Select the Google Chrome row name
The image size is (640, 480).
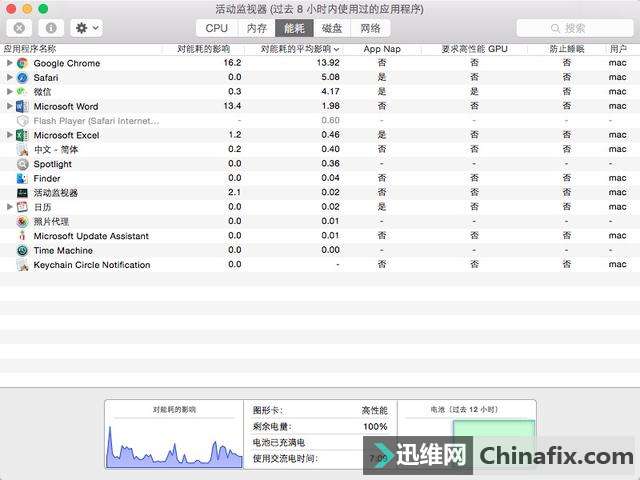67,63
